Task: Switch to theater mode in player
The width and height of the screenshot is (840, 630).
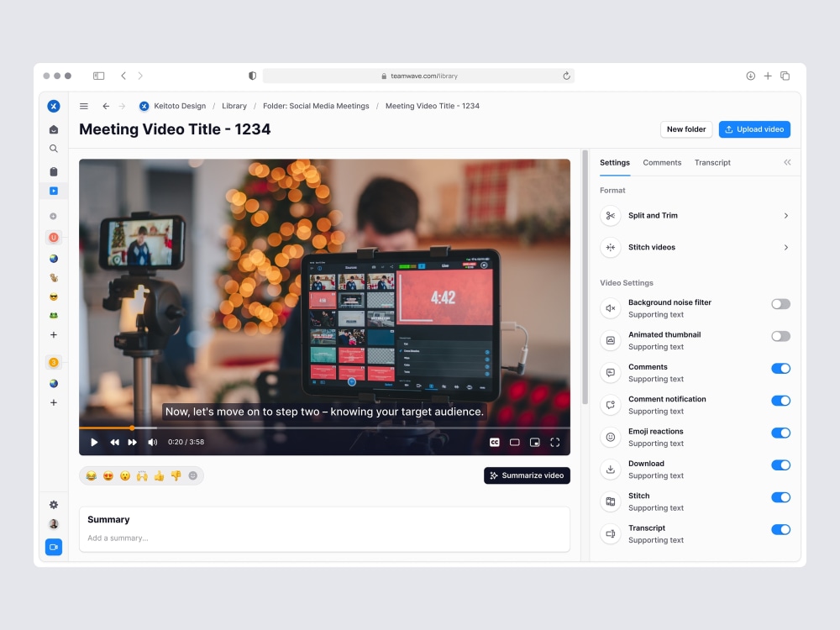Action: click(514, 442)
